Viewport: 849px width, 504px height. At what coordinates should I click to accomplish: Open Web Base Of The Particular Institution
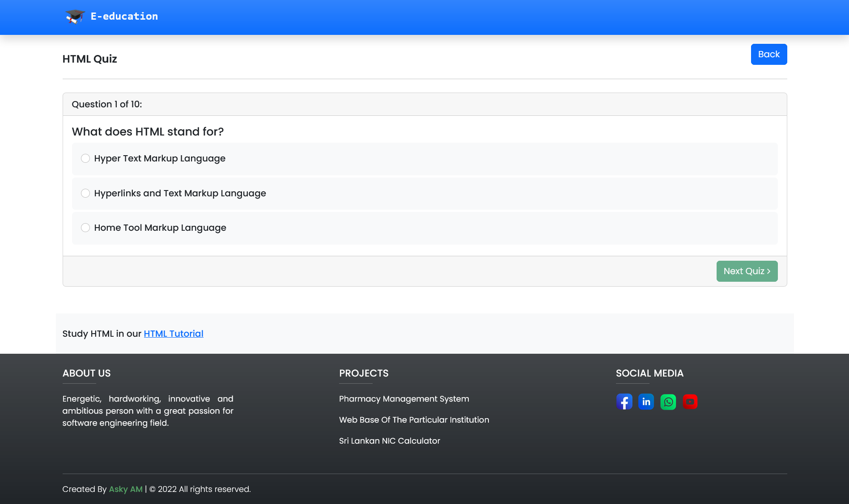click(x=414, y=420)
